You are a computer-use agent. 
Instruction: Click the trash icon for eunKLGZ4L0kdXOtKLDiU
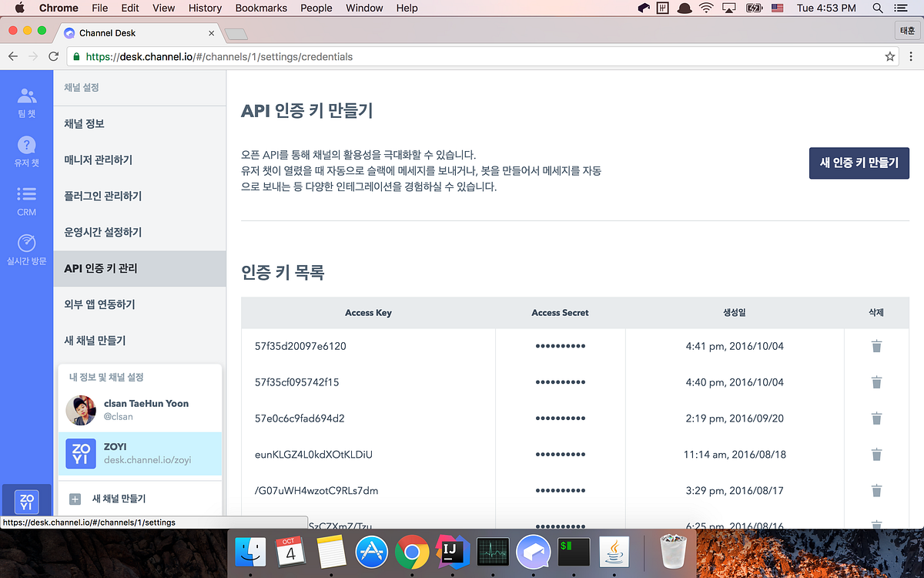[876, 455]
